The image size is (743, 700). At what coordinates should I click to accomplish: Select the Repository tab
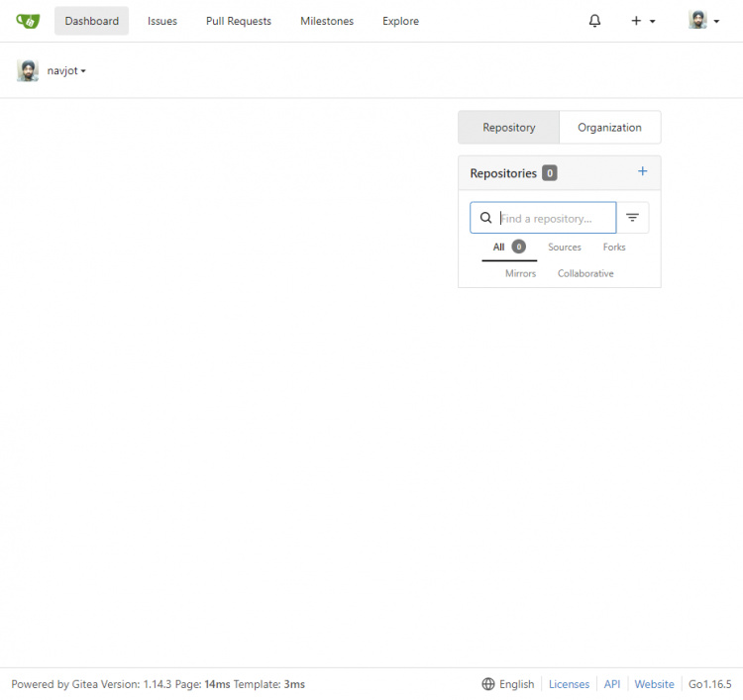[x=508, y=127]
